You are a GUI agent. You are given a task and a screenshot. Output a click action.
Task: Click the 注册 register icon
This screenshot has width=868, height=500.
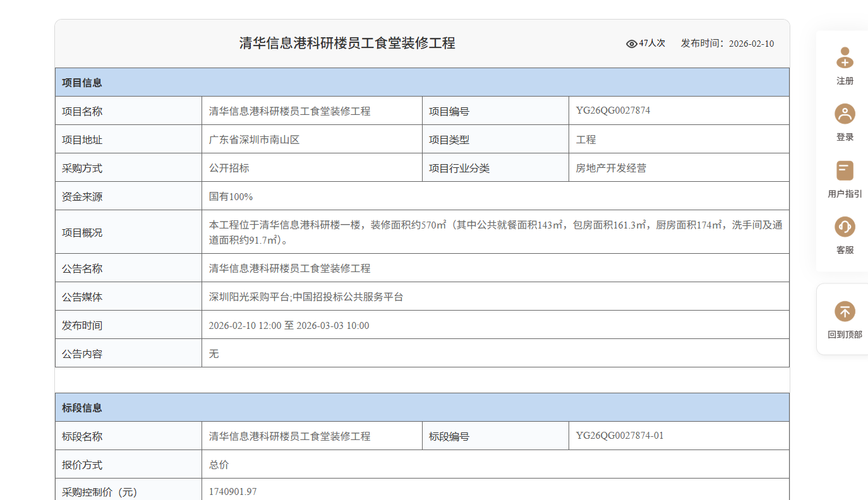click(845, 58)
